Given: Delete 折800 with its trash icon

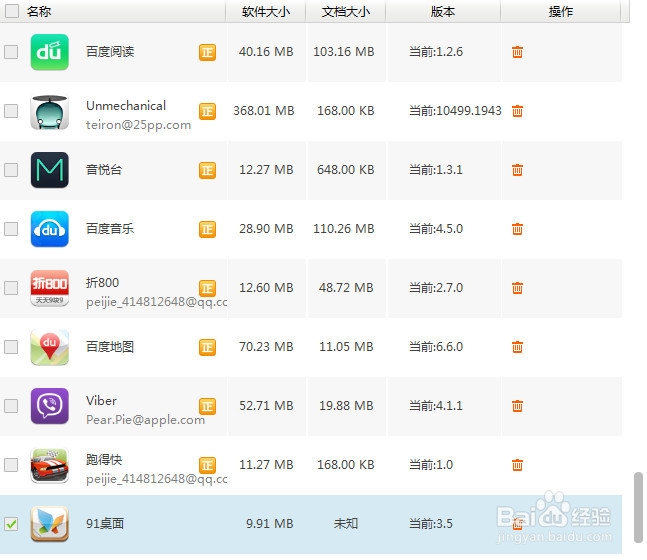Looking at the screenshot, I should pyautogui.click(x=517, y=288).
